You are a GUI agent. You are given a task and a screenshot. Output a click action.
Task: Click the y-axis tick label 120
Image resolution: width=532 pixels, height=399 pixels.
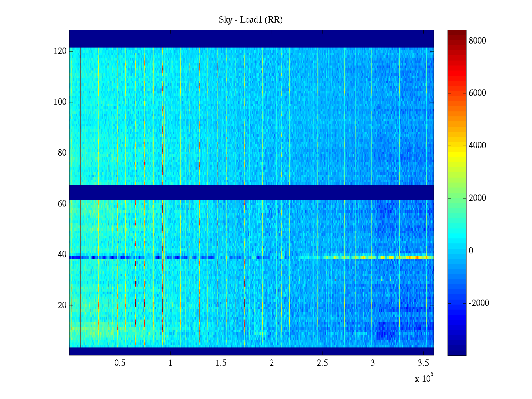60,51
